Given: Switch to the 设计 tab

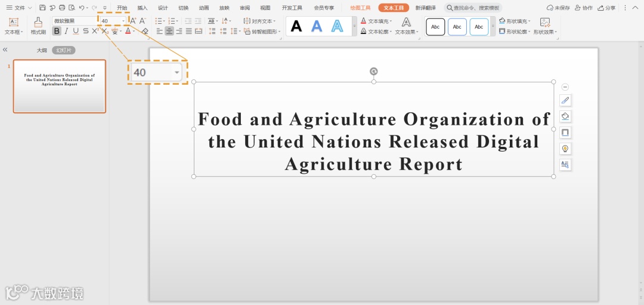Looking at the screenshot, I should click(163, 7).
